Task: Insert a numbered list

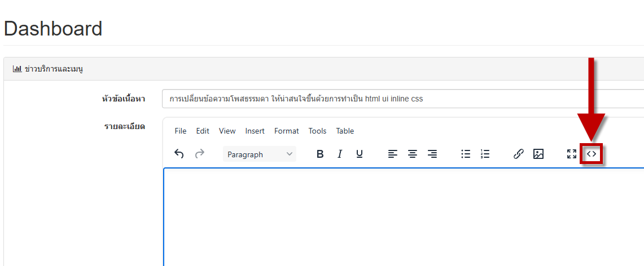Action: click(485, 154)
